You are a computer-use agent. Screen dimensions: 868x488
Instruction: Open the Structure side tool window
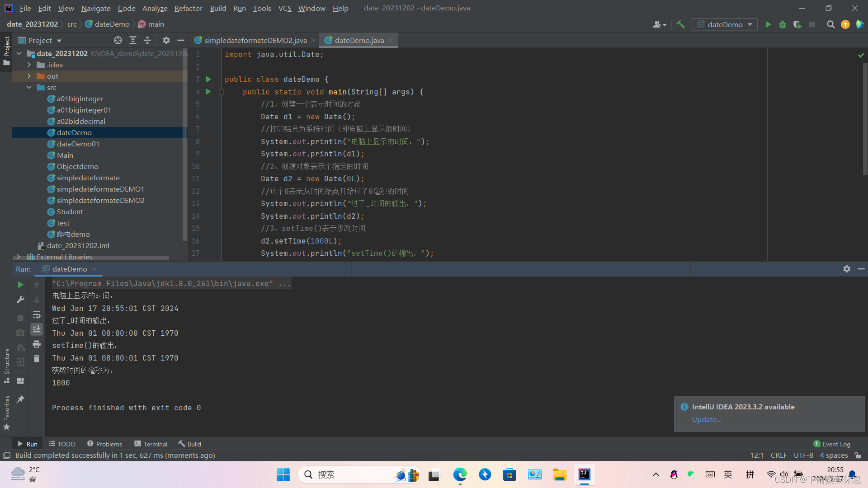(x=7, y=365)
